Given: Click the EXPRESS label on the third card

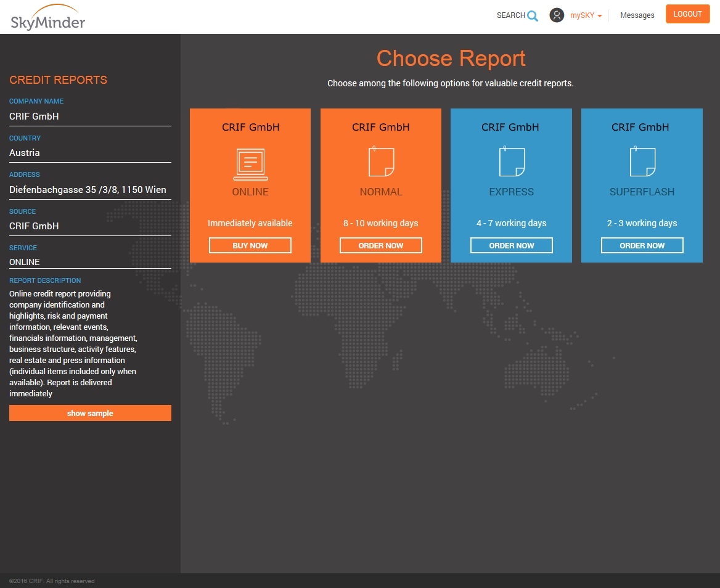Looking at the screenshot, I should [x=512, y=192].
